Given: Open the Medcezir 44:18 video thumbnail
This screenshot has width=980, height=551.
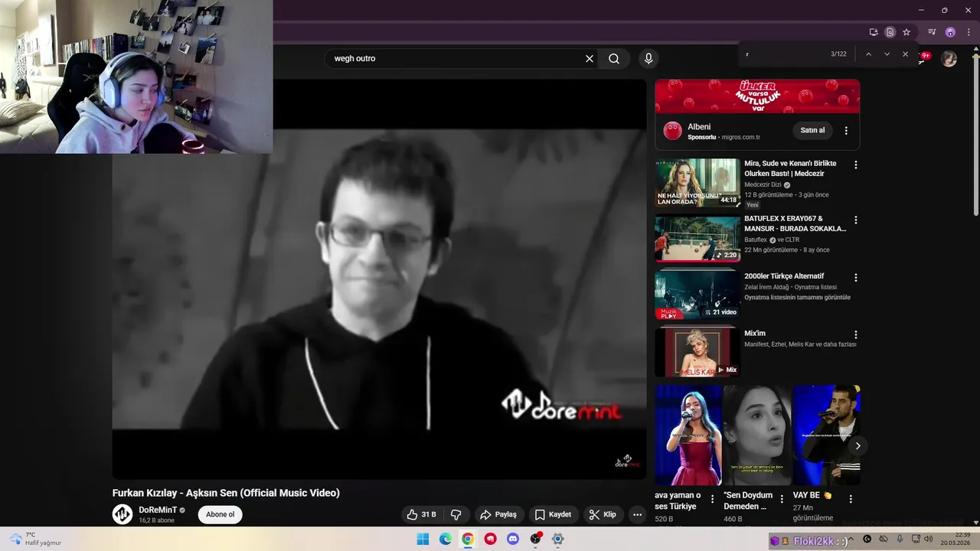Looking at the screenshot, I should pyautogui.click(x=697, y=183).
